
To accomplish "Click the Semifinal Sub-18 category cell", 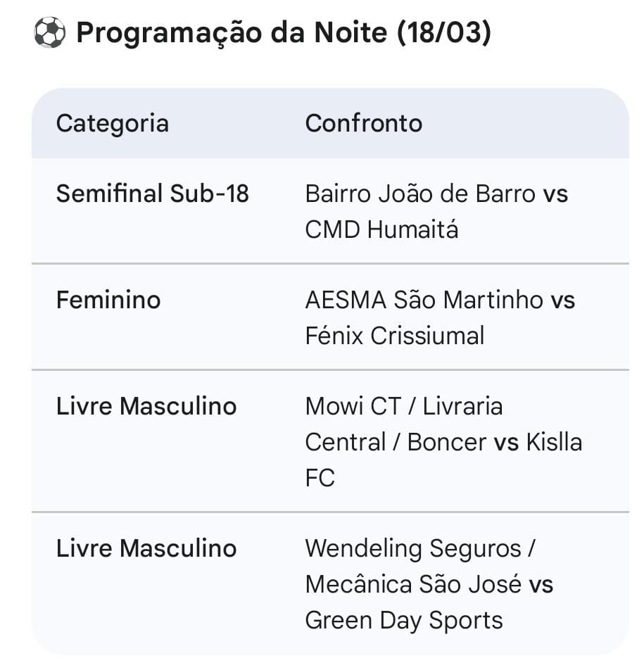I will coord(153,194).
